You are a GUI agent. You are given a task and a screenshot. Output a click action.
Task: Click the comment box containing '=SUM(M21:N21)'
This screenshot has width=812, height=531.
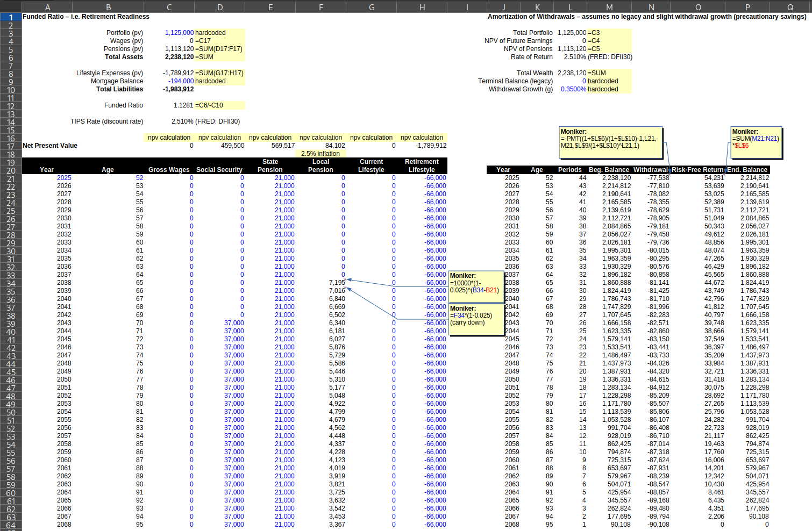click(756, 142)
